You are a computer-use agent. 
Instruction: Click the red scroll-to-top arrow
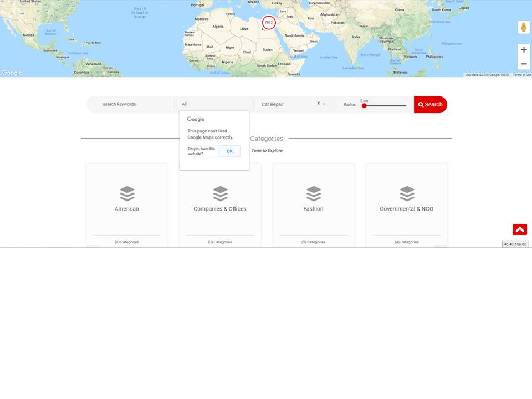pyautogui.click(x=519, y=228)
